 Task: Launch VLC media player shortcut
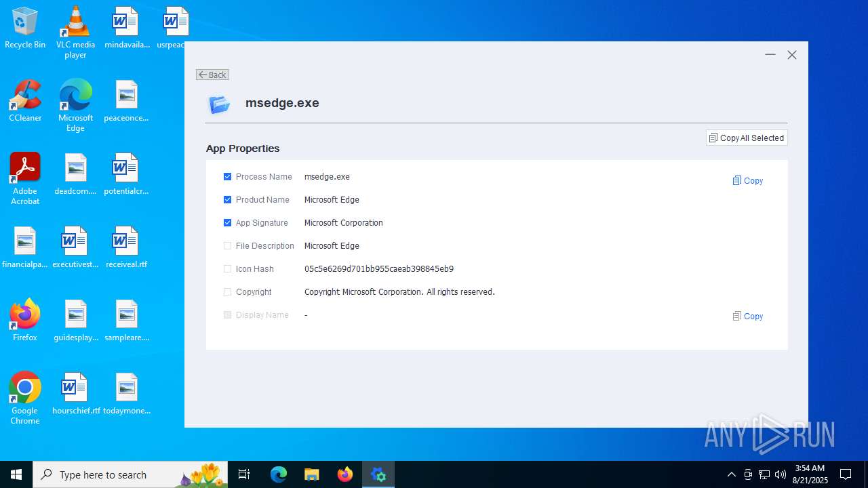75,33
